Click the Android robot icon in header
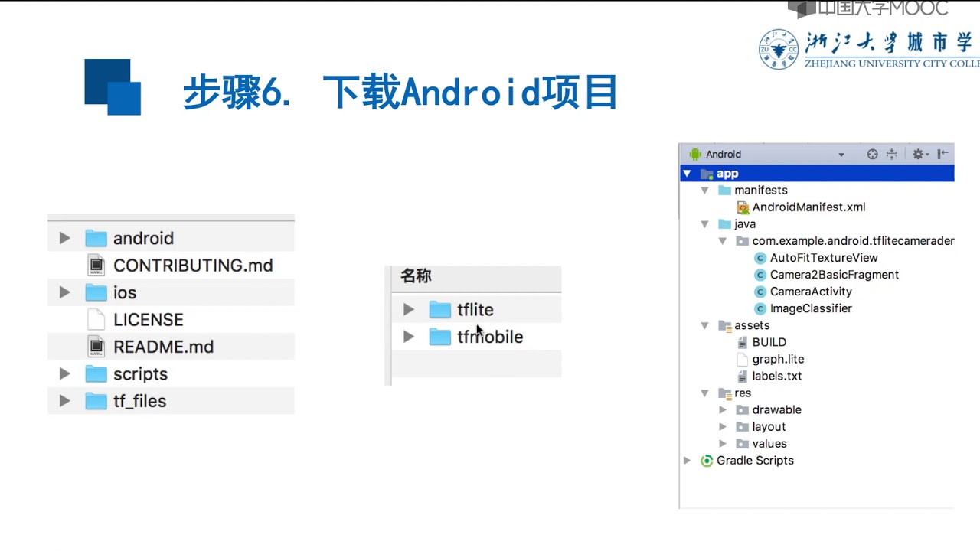Screen dimensions: 980x551 point(695,154)
